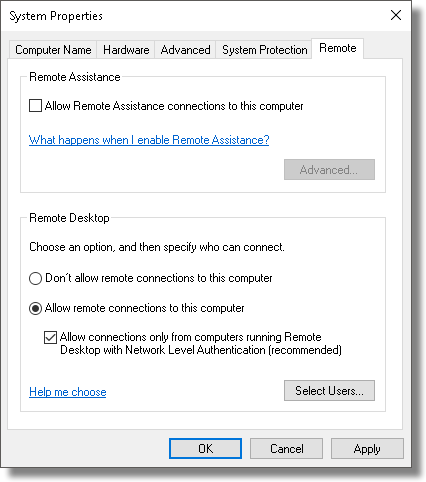Close the System Properties window
Image resolution: width=426 pixels, height=482 pixels.
[396, 15]
